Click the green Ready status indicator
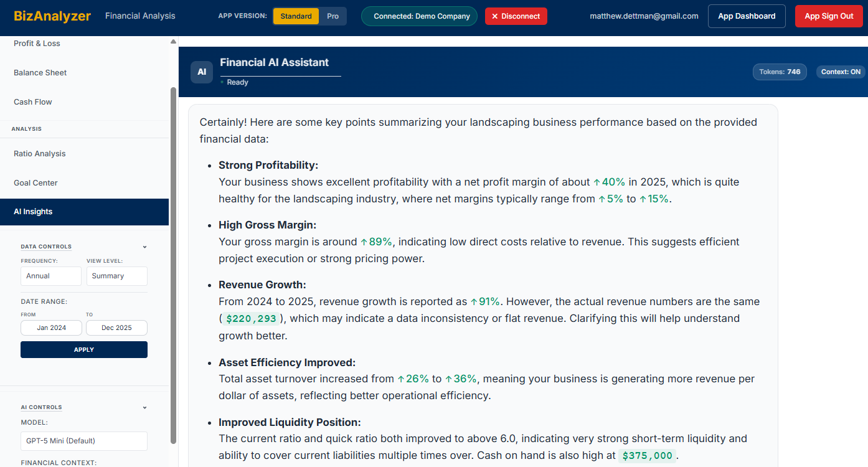Image resolution: width=868 pixels, height=467 pixels. click(223, 82)
